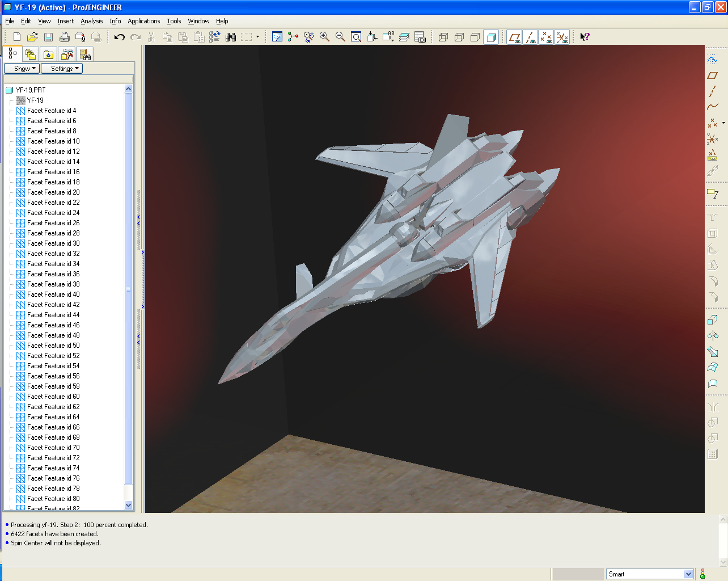728x581 pixels.
Task: Click the Variable Section Sweep tool
Action: pyautogui.click(x=713, y=352)
